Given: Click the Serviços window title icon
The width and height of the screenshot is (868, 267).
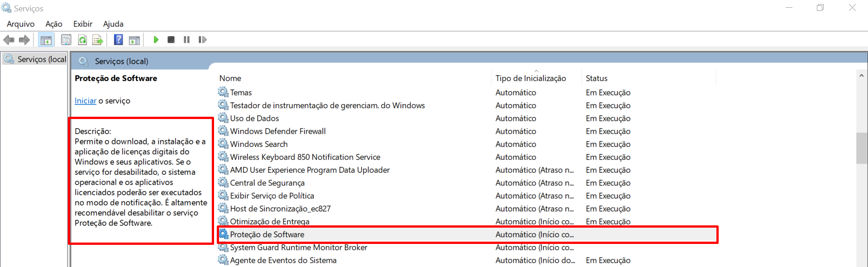Looking at the screenshot, I should click(x=6, y=8).
